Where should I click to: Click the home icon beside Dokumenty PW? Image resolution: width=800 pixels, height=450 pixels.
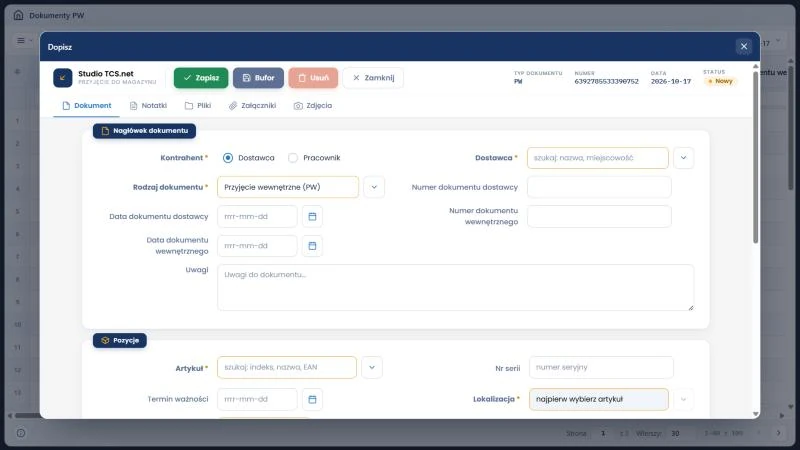pyautogui.click(x=18, y=15)
